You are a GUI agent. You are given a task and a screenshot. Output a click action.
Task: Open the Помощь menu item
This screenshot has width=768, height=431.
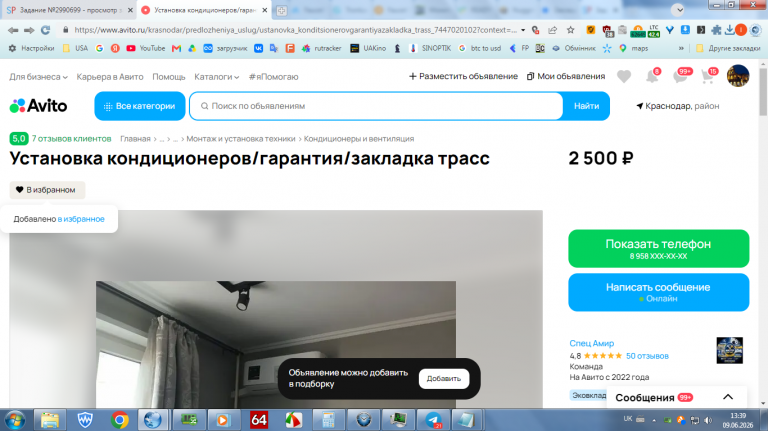coord(168,77)
